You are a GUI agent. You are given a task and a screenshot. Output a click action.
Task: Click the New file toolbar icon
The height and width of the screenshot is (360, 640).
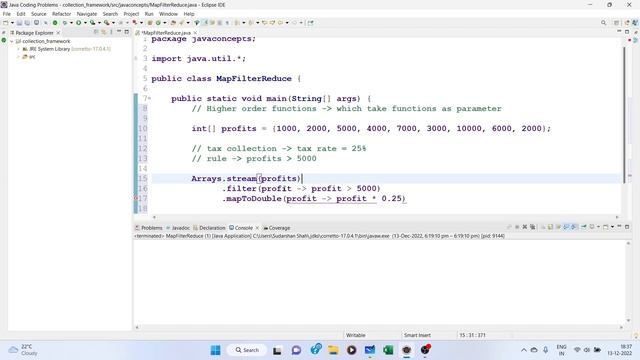coord(6,23)
